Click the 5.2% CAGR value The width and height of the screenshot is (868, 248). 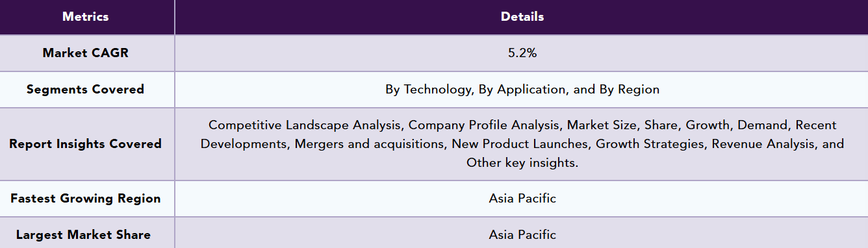click(x=522, y=53)
